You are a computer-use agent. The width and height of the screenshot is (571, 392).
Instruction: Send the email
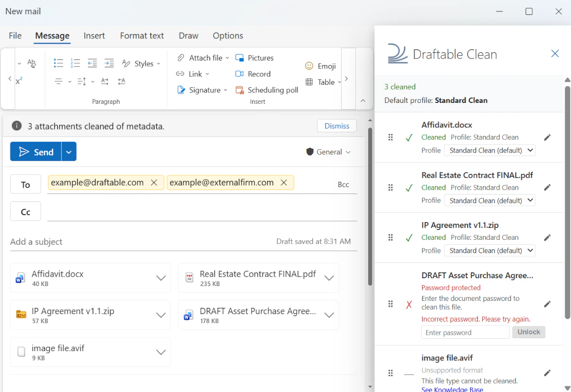35,152
